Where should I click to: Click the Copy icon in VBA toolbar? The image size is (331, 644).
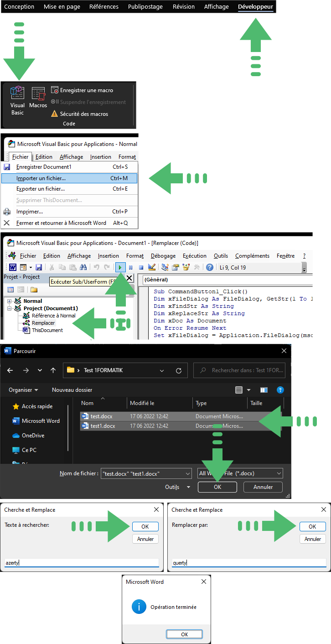click(62, 267)
